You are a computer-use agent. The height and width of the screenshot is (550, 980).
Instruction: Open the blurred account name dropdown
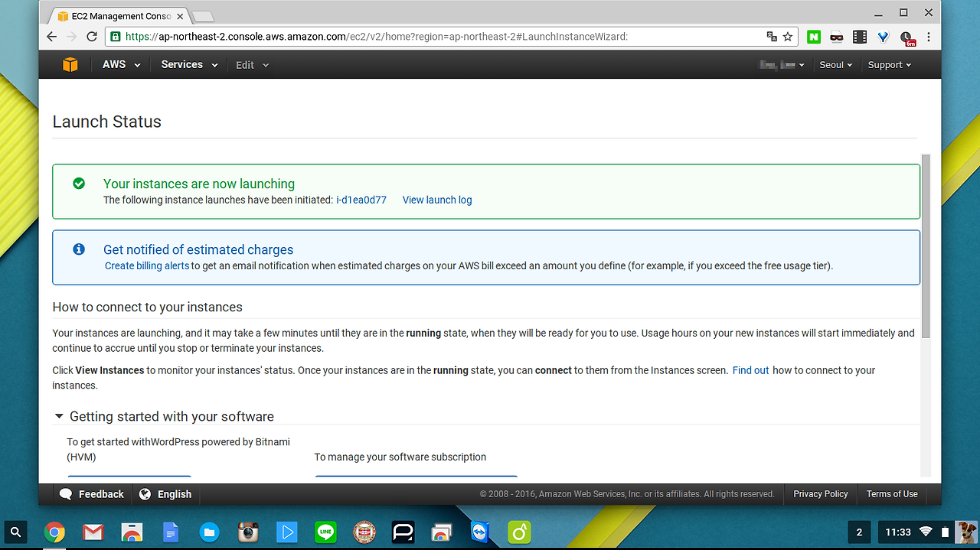(782, 65)
